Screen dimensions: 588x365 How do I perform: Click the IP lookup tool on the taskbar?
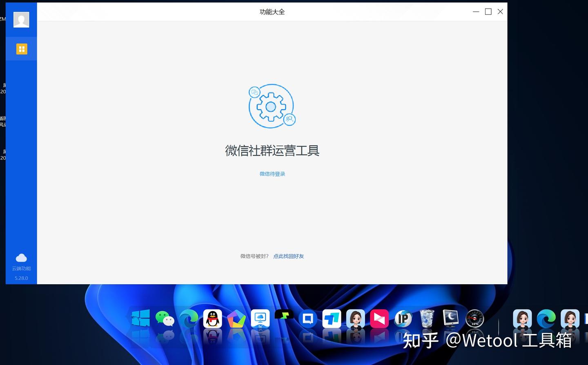coord(403,319)
